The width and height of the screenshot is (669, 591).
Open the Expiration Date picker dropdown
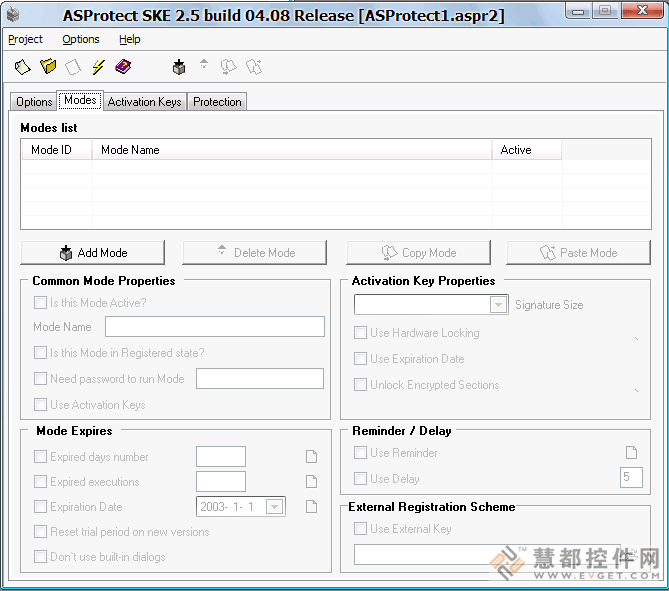point(274,507)
